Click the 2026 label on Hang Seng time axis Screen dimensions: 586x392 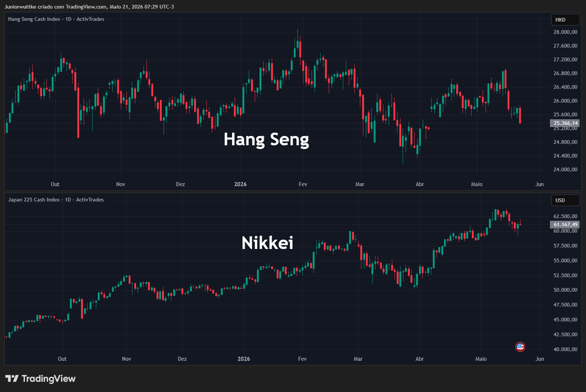(240, 184)
